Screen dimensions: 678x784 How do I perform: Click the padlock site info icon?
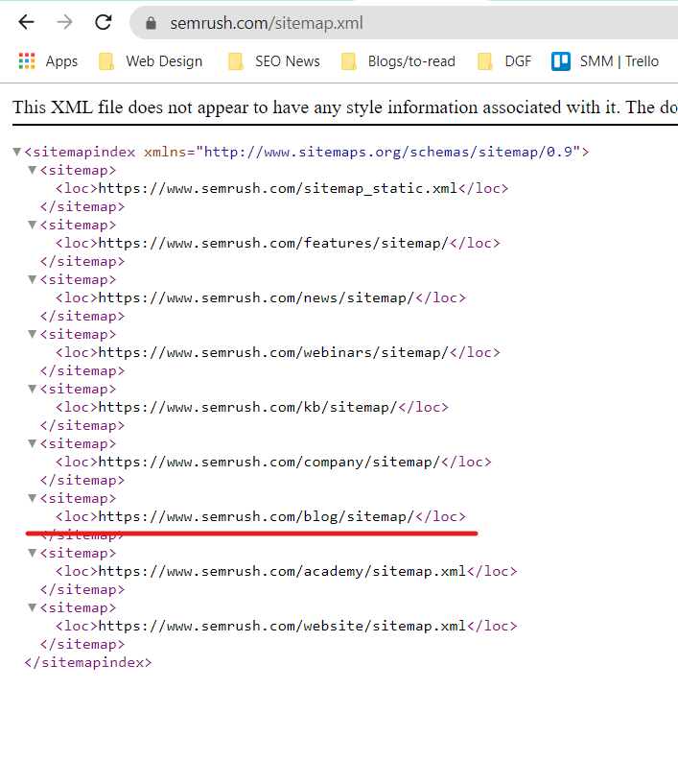[x=151, y=23]
